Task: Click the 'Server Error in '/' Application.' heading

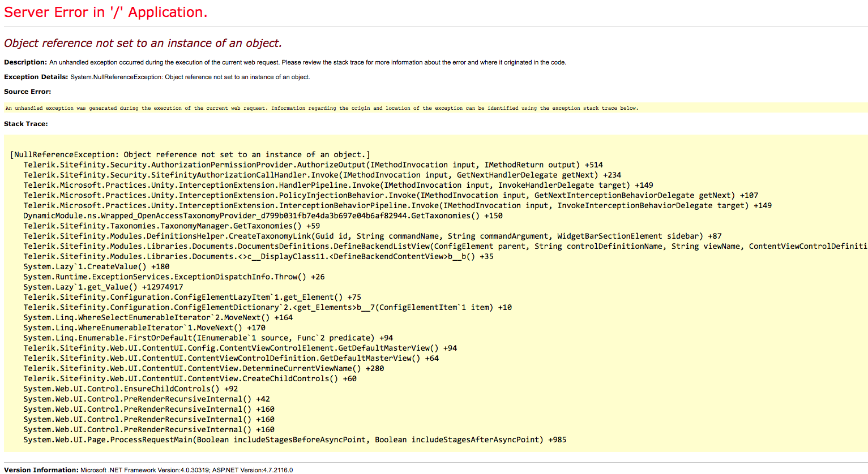Action: [106, 12]
